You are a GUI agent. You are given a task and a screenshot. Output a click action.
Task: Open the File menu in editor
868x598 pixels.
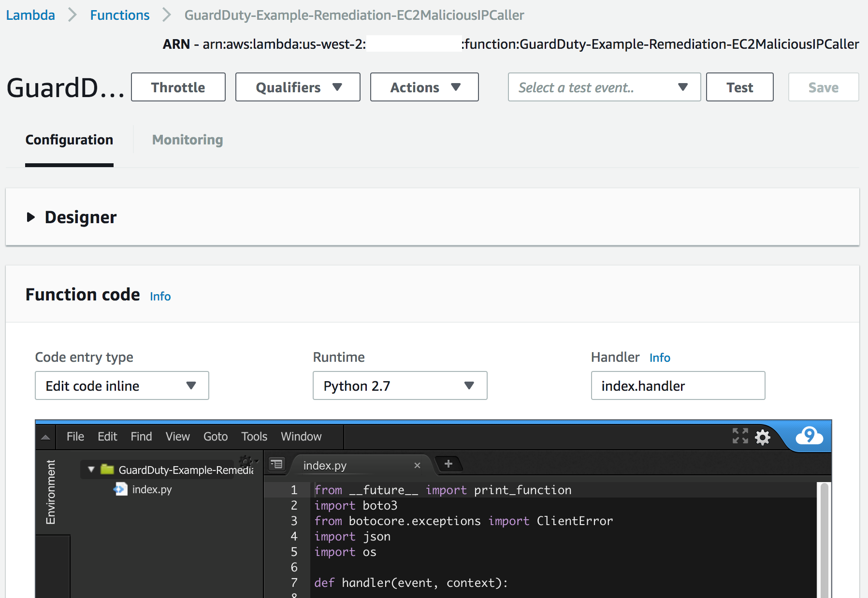pos(75,437)
